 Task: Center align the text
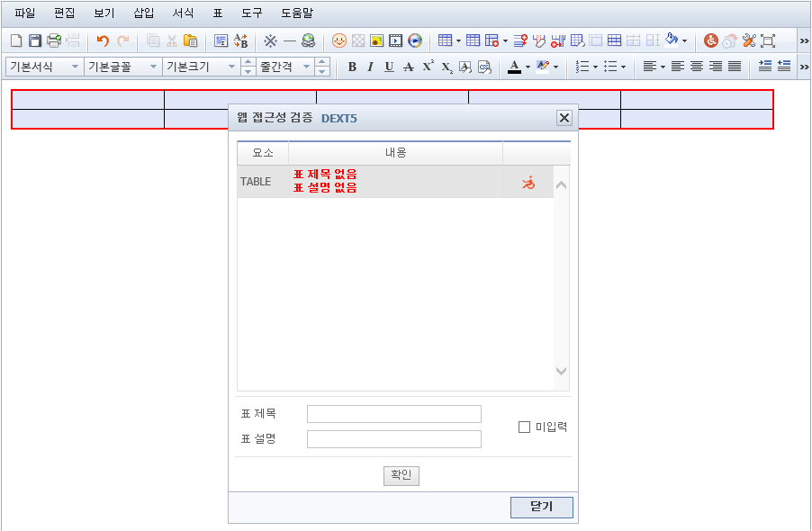(697, 67)
